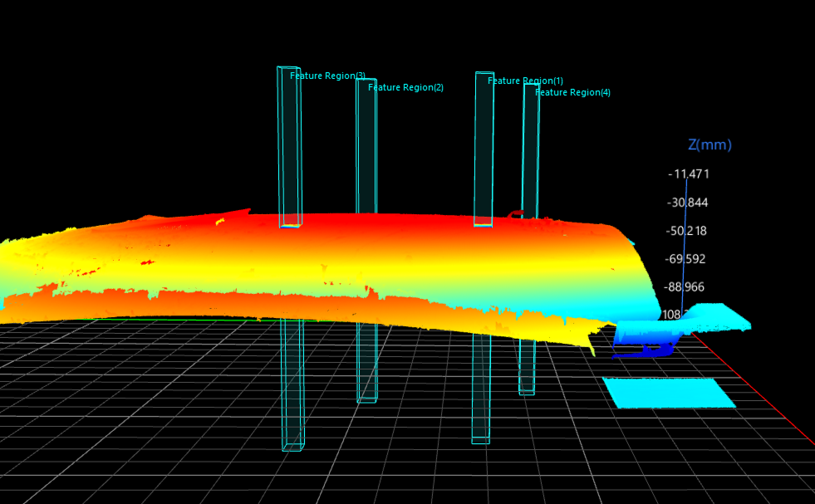815x504 pixels.
Task: Click the Feature Region(1) label
Action: click(x=525, y=81)
